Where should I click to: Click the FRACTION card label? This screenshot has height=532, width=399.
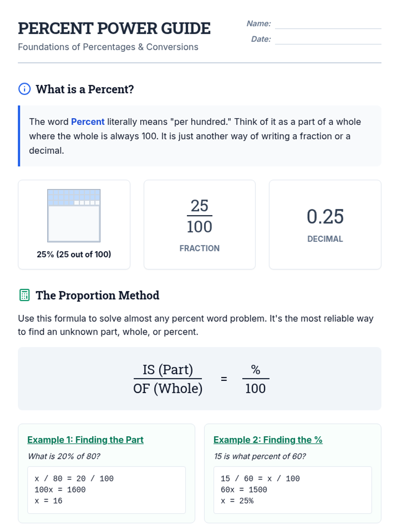199,248
